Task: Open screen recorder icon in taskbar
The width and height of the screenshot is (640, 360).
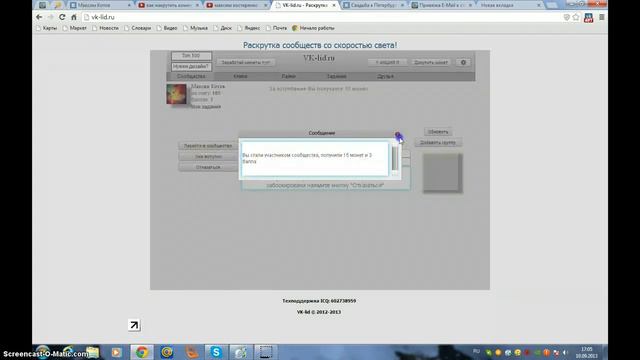Action: pos(266,352)
